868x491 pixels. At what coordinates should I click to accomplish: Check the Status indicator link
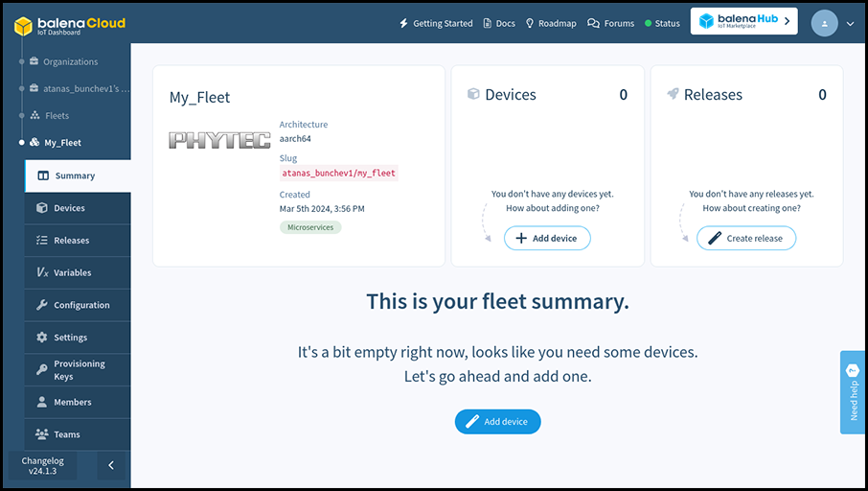click(662, 23)
